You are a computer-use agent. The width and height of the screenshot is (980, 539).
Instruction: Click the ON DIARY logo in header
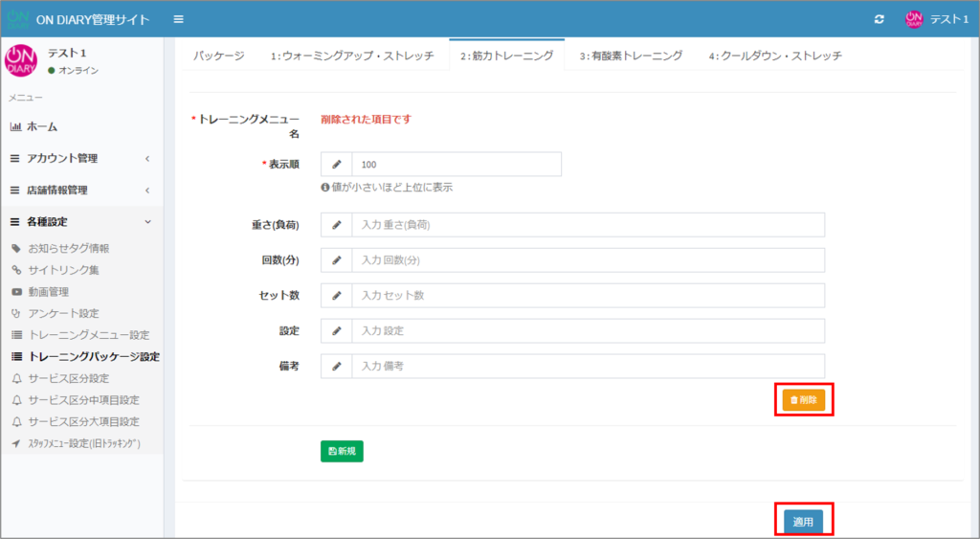(x=18, y=20)
